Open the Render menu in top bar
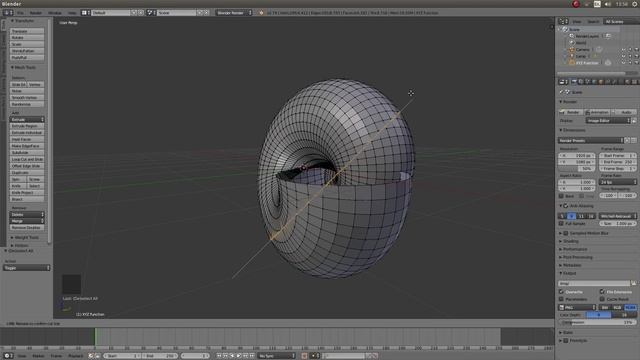The height and width of the screenshot is (360, 640). click(36, 13)
